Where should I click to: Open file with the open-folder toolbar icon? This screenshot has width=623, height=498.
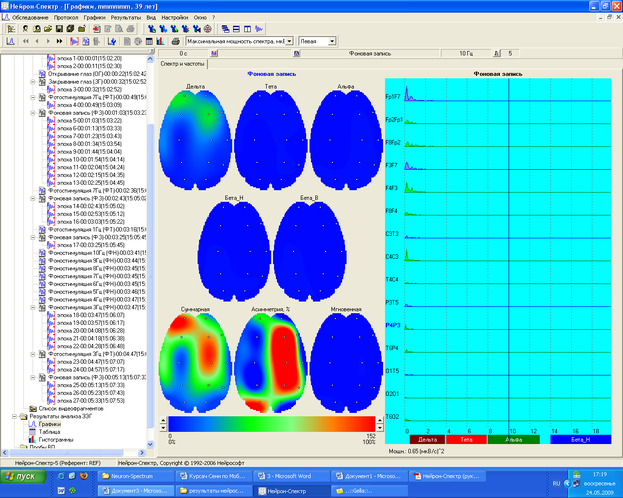(x=48, y=29)
